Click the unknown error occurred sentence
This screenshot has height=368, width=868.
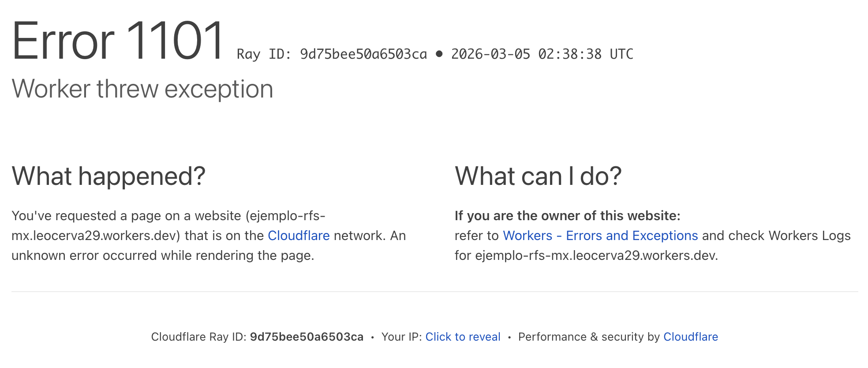click(x=163, y=255)
